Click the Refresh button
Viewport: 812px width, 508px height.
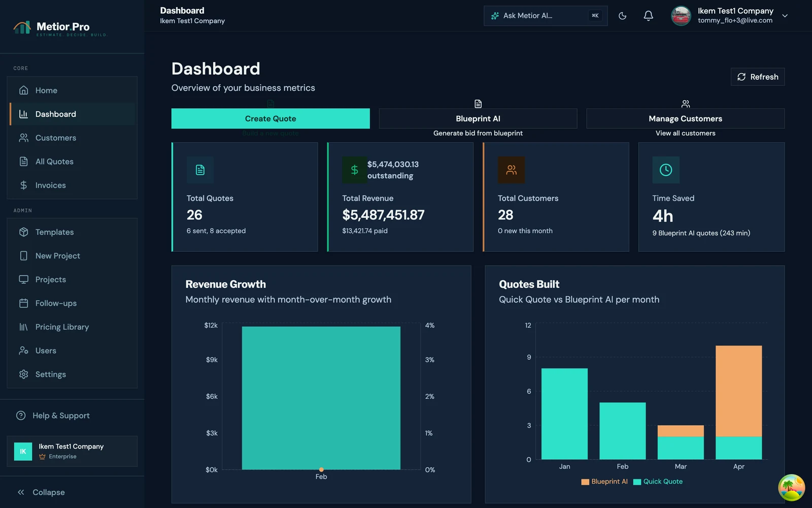point(758,77)
